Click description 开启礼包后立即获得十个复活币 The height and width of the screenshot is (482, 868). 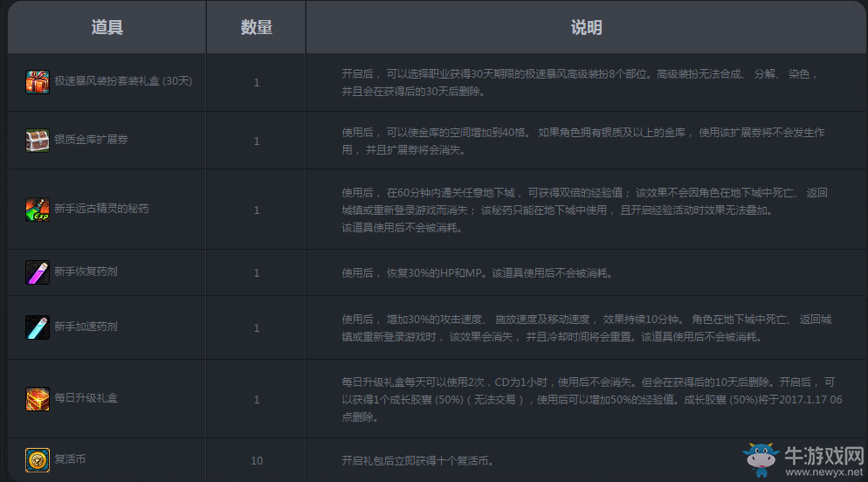pyautogui.click(x=418, y=460)
